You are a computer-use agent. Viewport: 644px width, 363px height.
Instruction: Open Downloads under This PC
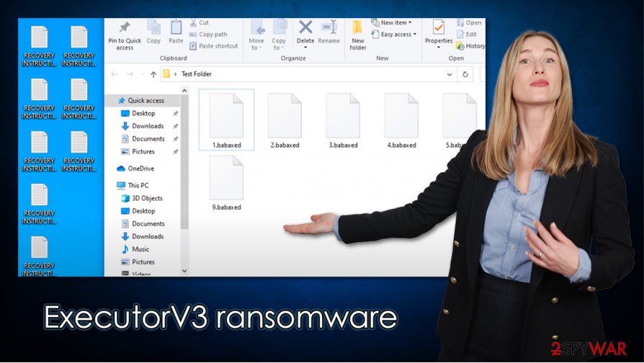point(148,236)
